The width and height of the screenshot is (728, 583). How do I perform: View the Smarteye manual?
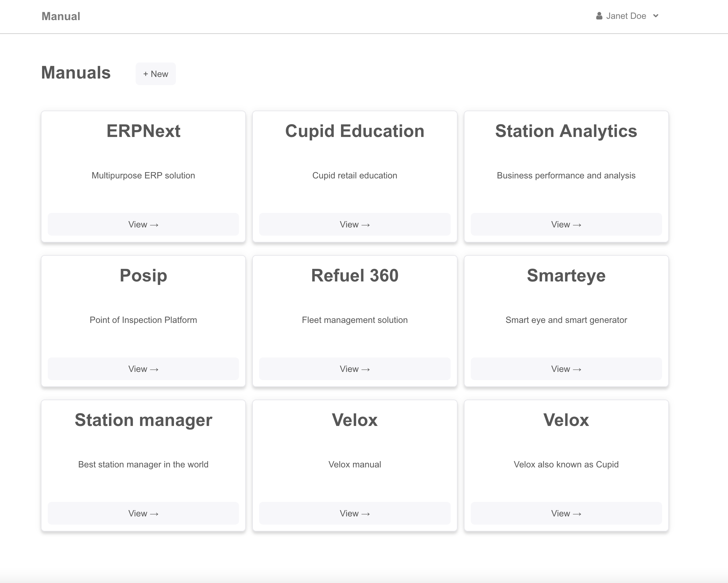click(x=566, y=369)
